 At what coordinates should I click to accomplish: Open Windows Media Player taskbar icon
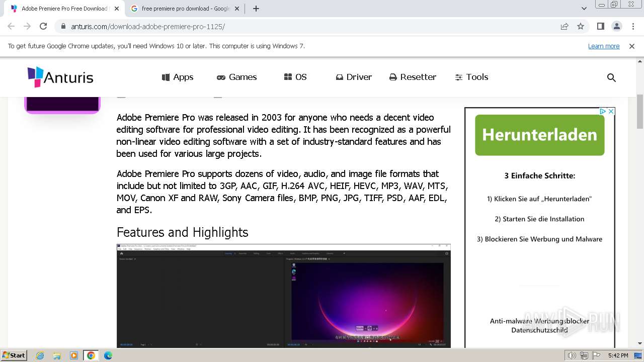(74, 355)
